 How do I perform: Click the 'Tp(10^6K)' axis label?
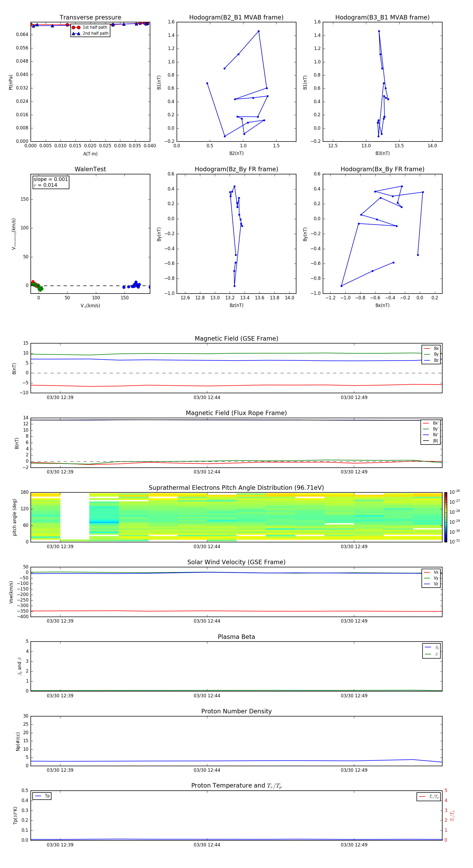(16, 815)
